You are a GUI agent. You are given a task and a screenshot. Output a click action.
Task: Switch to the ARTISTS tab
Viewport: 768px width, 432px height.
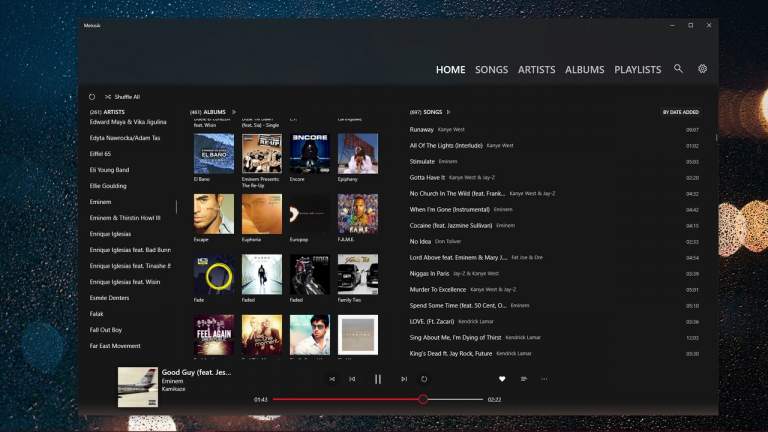(536, 70)
